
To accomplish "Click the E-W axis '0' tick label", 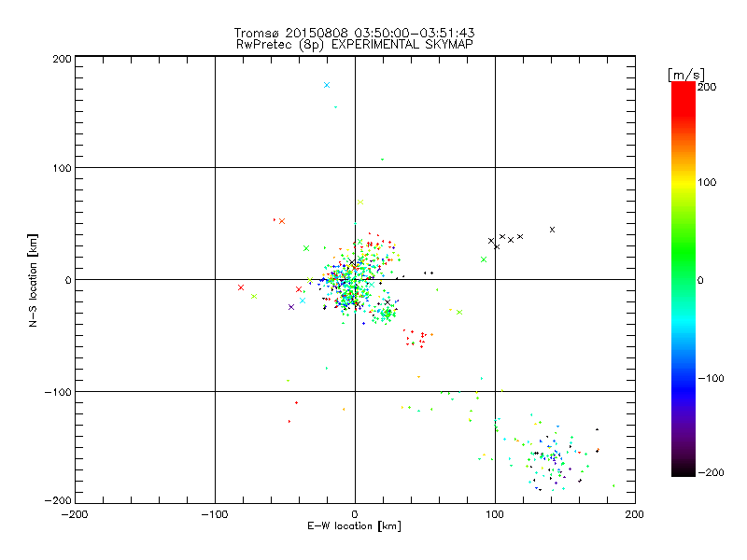I will pyautogui.click(x=355, y=514).
